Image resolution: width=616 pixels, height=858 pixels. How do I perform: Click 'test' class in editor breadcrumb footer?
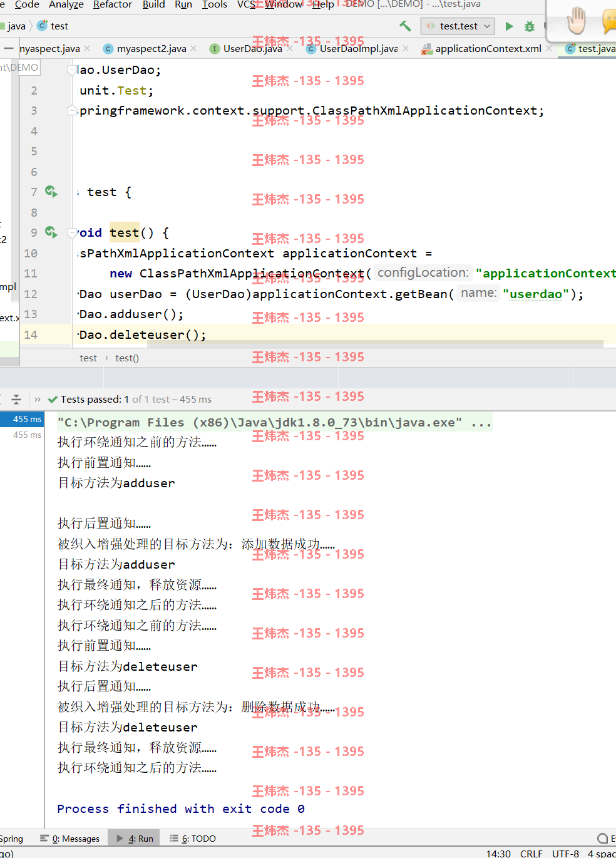[88, 358]
